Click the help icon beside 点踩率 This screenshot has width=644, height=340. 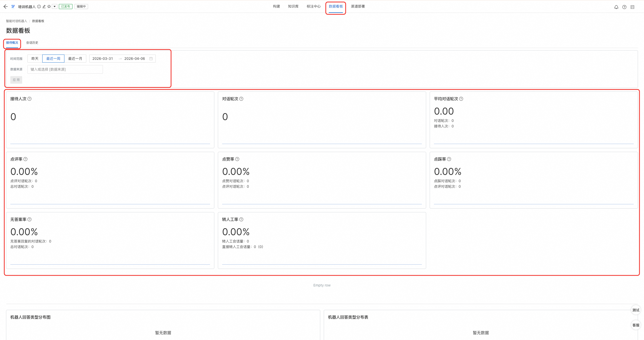pos(449,159)
